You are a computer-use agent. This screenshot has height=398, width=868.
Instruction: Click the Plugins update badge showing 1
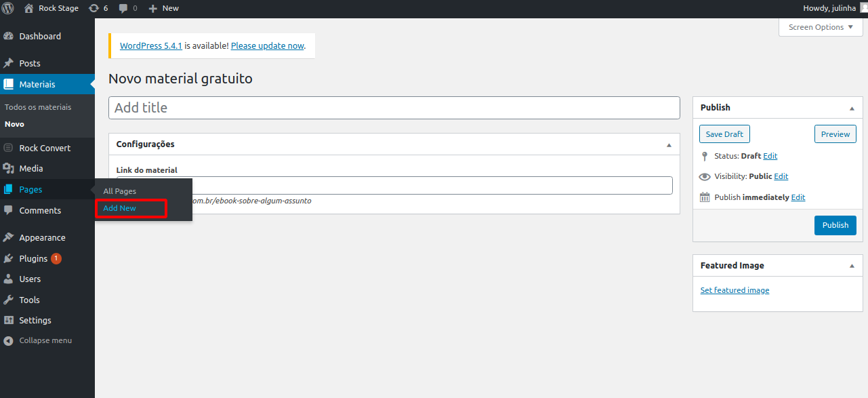point(56,258)
